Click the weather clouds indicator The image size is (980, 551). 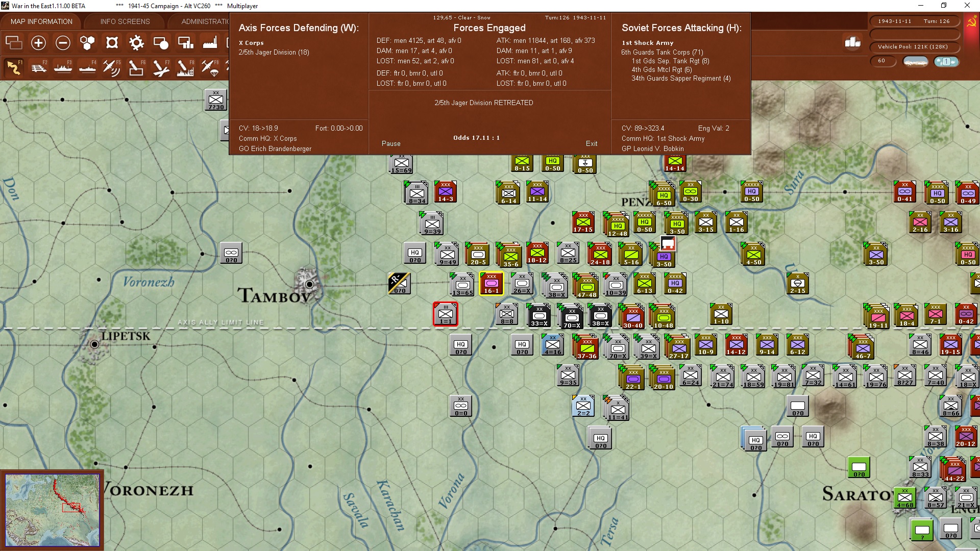(x=915, y=61)
